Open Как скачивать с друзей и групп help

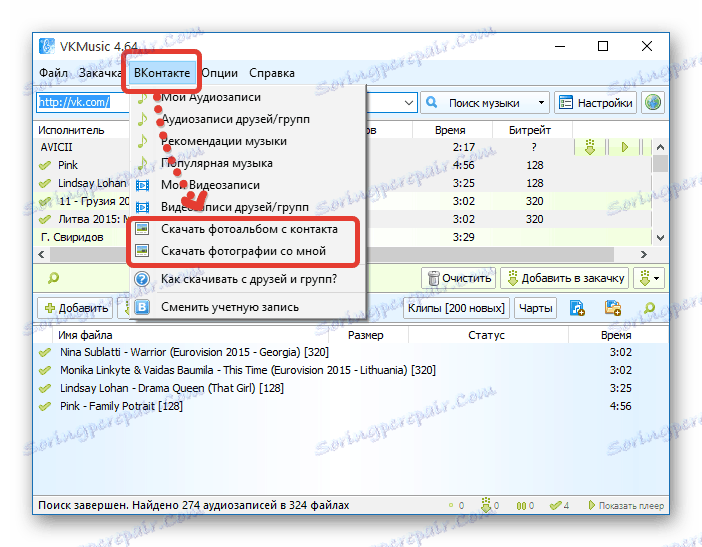[x=248, y=279]
